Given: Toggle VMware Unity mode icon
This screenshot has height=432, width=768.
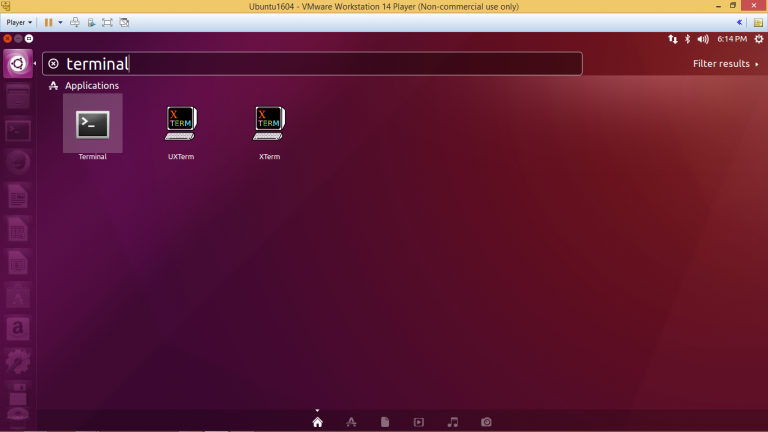Looking at the screenshot, I should [x=124, y=23].
